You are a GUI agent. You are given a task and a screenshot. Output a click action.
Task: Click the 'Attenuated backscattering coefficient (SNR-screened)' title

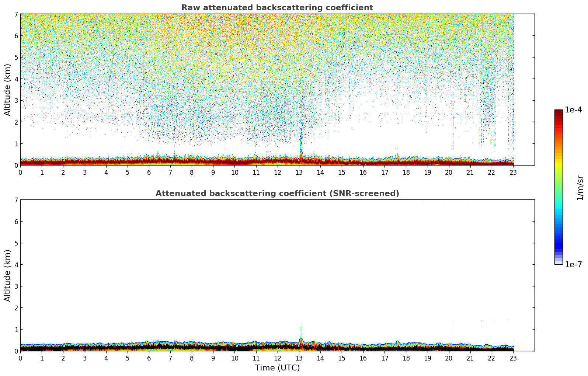coord(277,194)
